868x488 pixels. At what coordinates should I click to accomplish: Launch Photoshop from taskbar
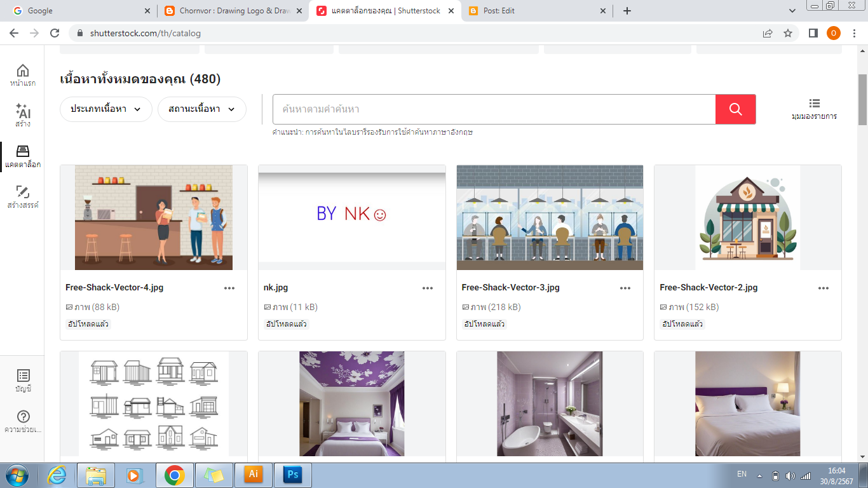point(293,475)
